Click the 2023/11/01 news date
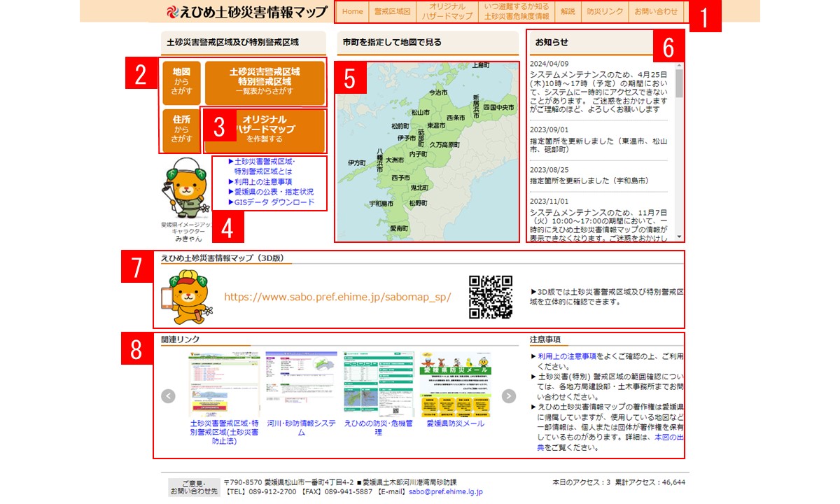The width and height of the screenshot is (840, 504). [x=549, y=200]
